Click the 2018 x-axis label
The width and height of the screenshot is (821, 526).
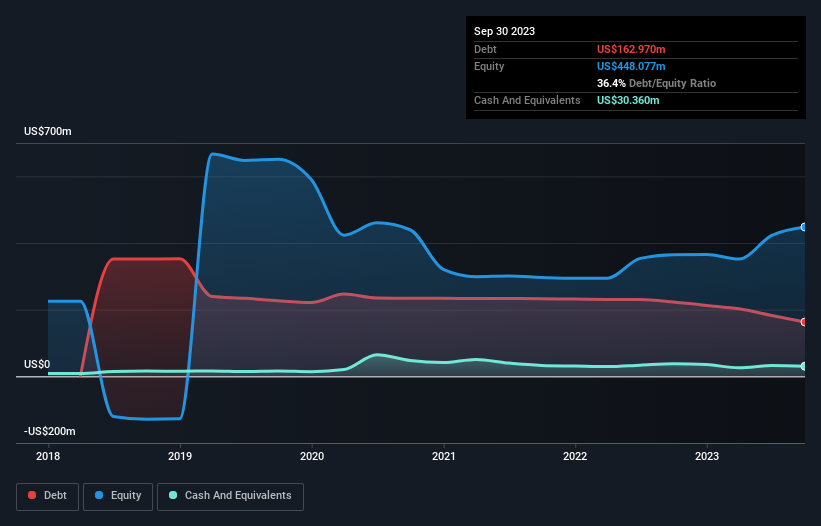tap(48, 456)
